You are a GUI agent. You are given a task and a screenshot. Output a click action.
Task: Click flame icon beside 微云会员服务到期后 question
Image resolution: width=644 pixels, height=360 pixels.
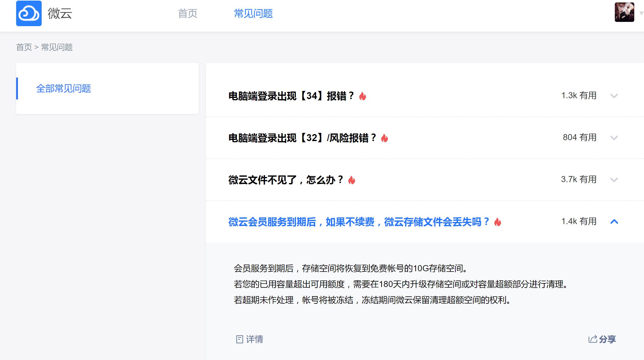498,222
